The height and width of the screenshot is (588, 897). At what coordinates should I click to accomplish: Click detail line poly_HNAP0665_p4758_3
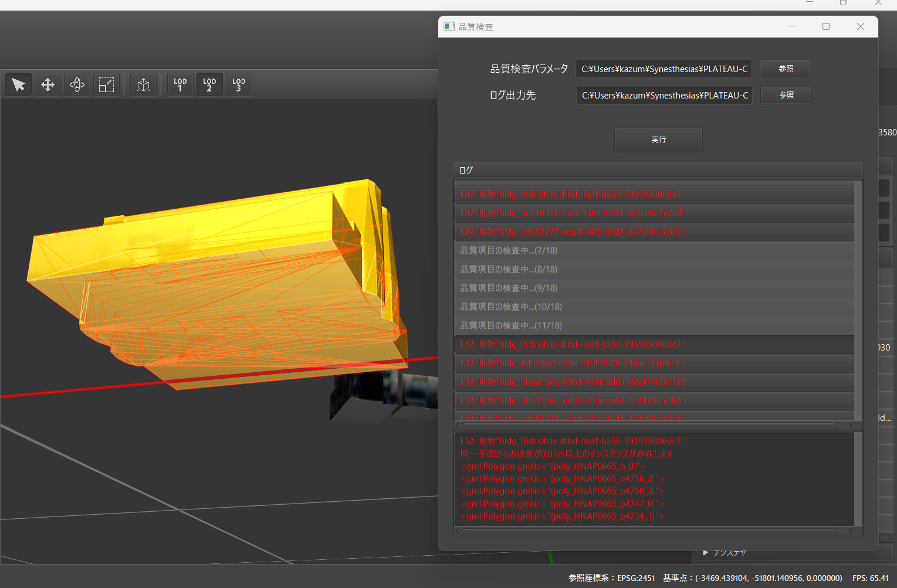(x=562, y=491)
